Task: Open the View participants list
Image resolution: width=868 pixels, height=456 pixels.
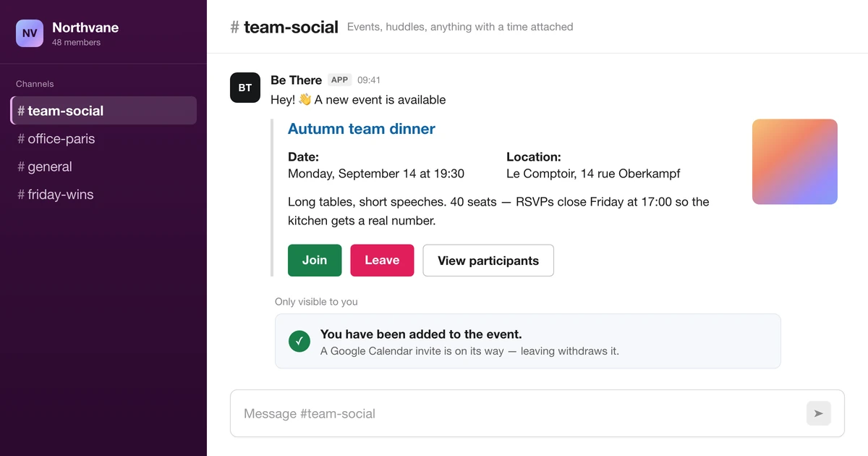Action: [488, 261]
